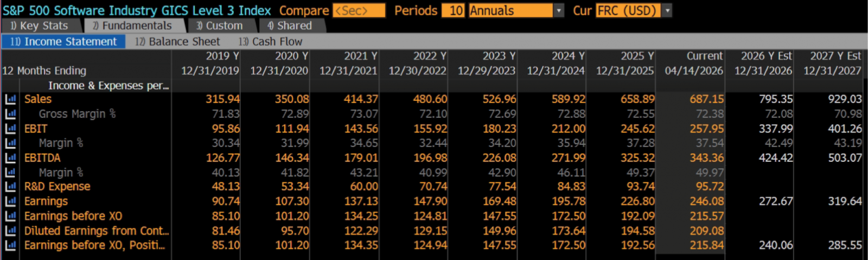The image size is (868, 260).
Task: Switch to Balance Sheet view
Action: coord(178,42)
